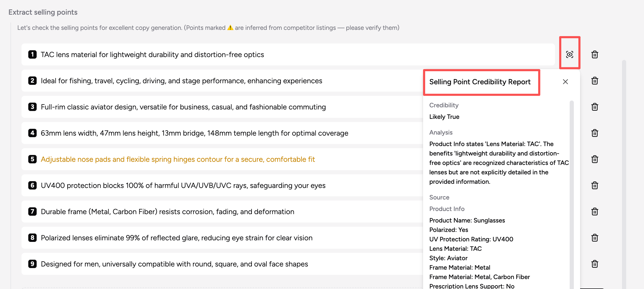The height and width of the screenshot is (289, 644).
Task: Trash the polarized lenses selling point
Action: point(595,238)
